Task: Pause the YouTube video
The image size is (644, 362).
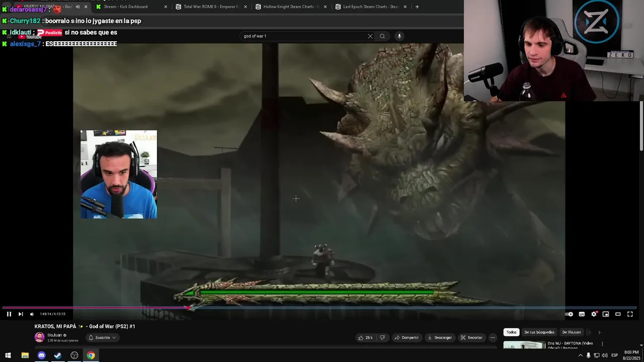Action: [x=9, y=314]
